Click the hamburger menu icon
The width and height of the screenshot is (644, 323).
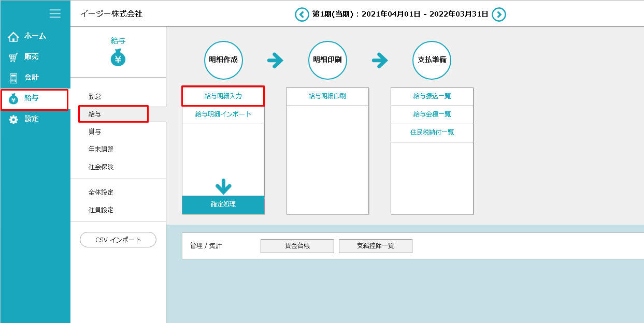(55, 13)
